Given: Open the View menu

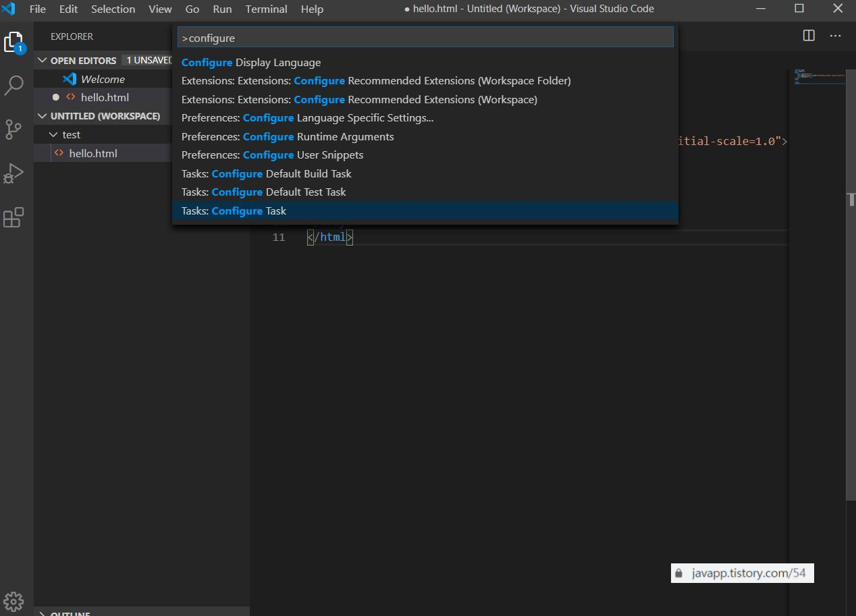Looking at the screenshot, I should (x=160, y=9).
